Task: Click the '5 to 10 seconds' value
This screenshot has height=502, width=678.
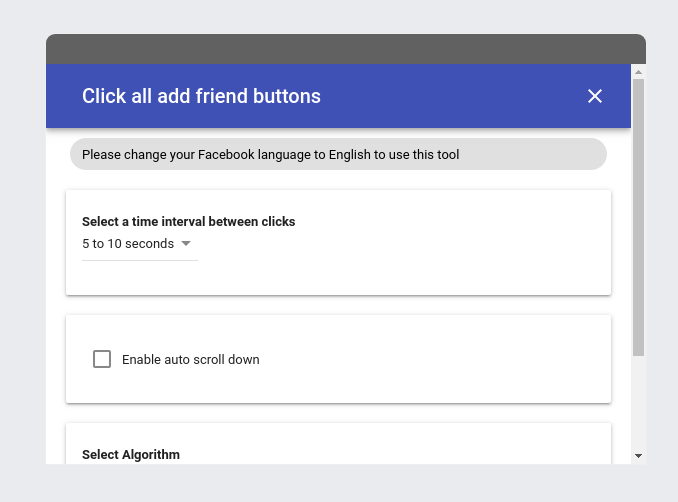Action: 128,244
